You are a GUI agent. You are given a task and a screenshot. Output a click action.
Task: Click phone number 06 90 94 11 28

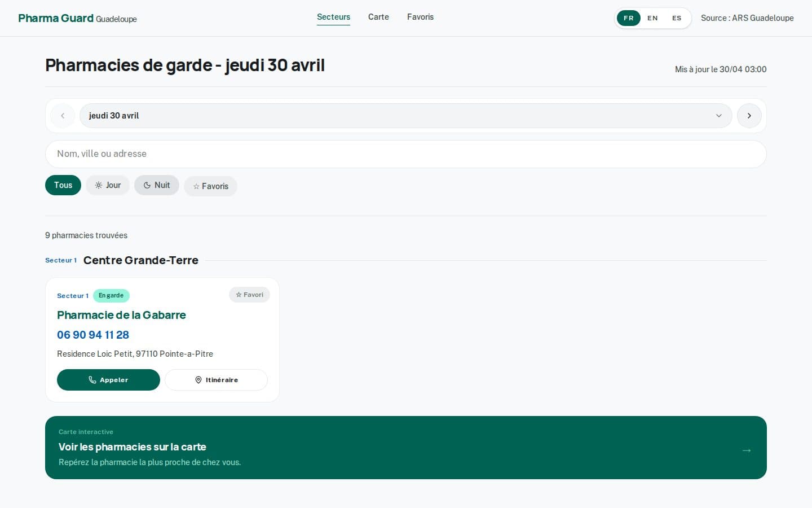click(x=93, y=335)
